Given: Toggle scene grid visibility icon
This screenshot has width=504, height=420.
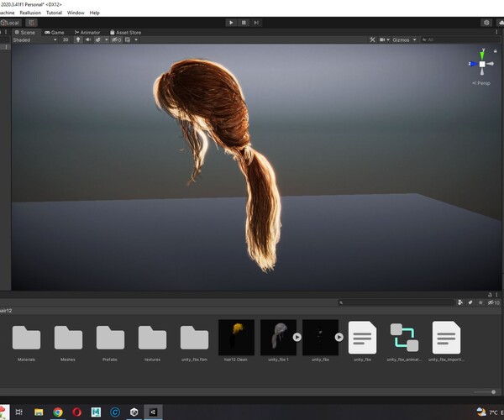Looking at the screenshot, I should [x=128, y=39].
